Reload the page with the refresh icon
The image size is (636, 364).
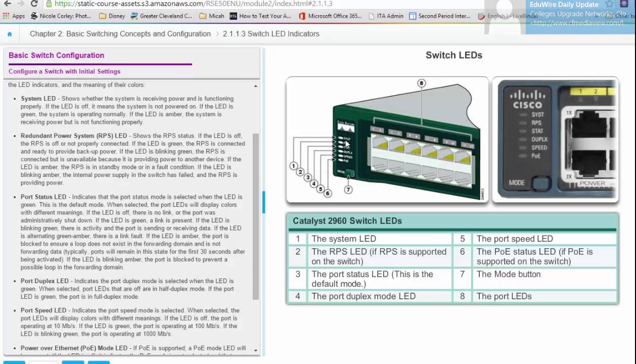pos(35,4)
